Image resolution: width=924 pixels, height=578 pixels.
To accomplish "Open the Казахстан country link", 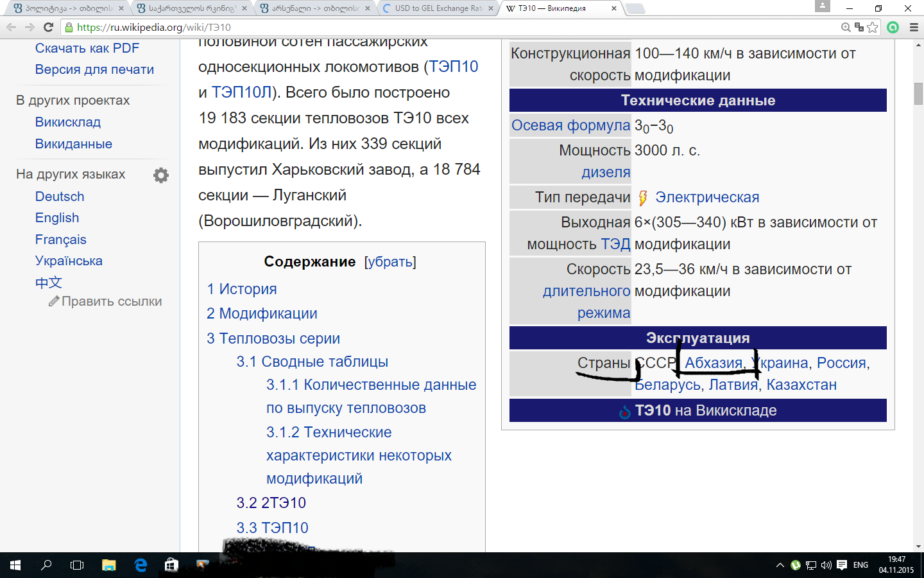I will click(x=801, y=385).
